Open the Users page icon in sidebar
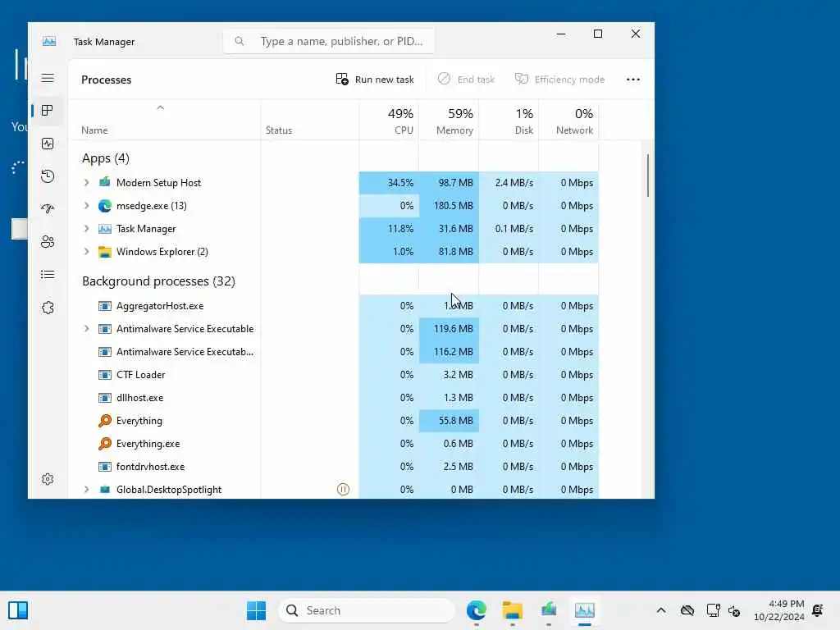This screenshot has width=840, height=630. (x=48, y=242)
